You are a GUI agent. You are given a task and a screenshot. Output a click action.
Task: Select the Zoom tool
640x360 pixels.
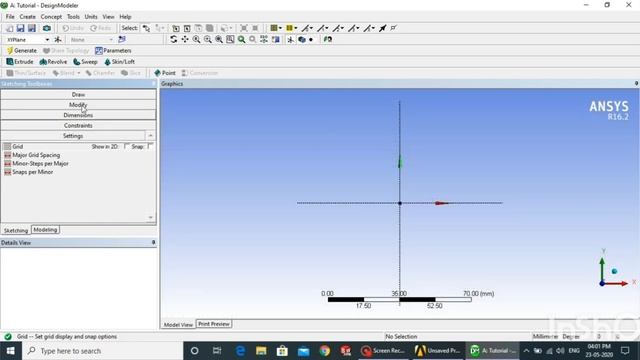pyautogui.click(x=196, y=40)
